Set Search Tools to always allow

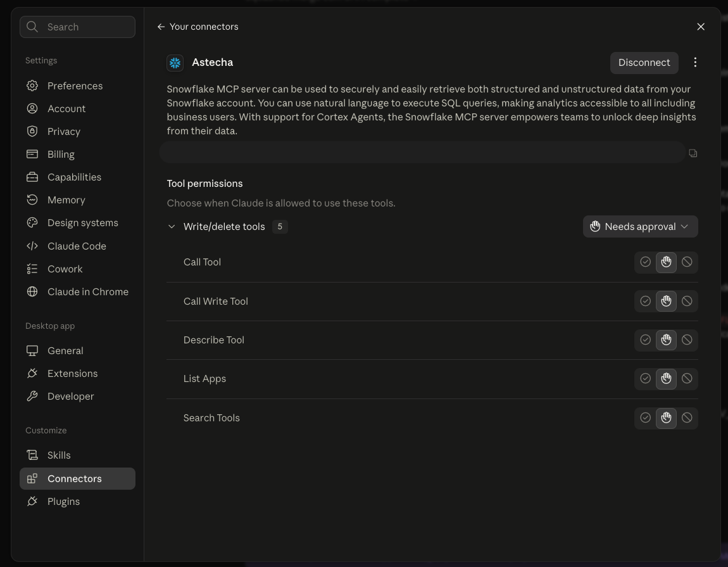tap(645, 418)
